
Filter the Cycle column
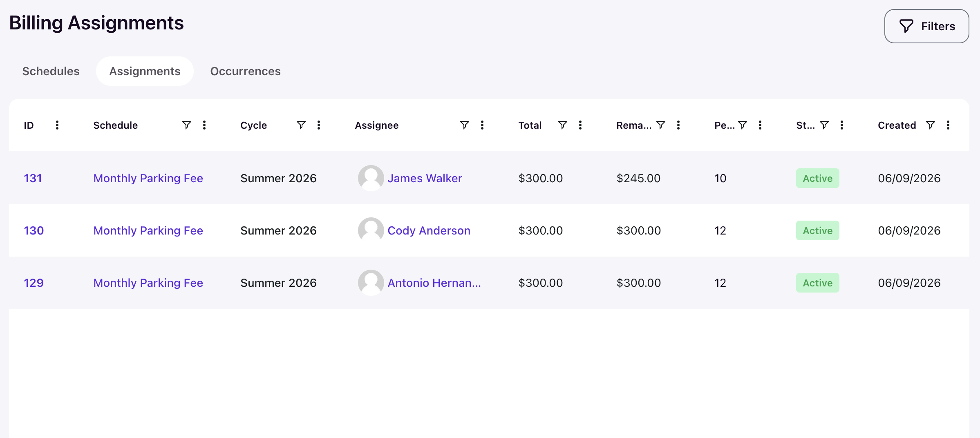pos(301,125)
